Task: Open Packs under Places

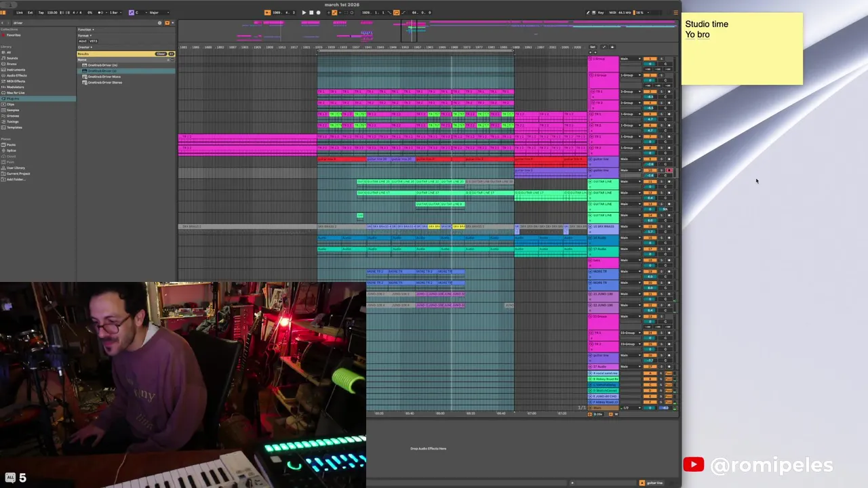Action: [x=12, y=145]
